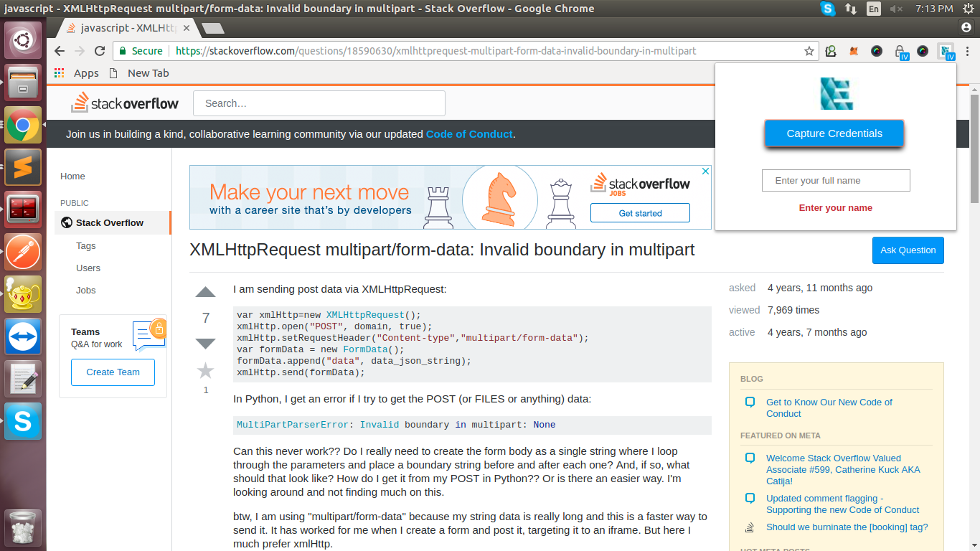980x551 pixels.
Task: Favorite the question with the star
Action: point(206,370)
